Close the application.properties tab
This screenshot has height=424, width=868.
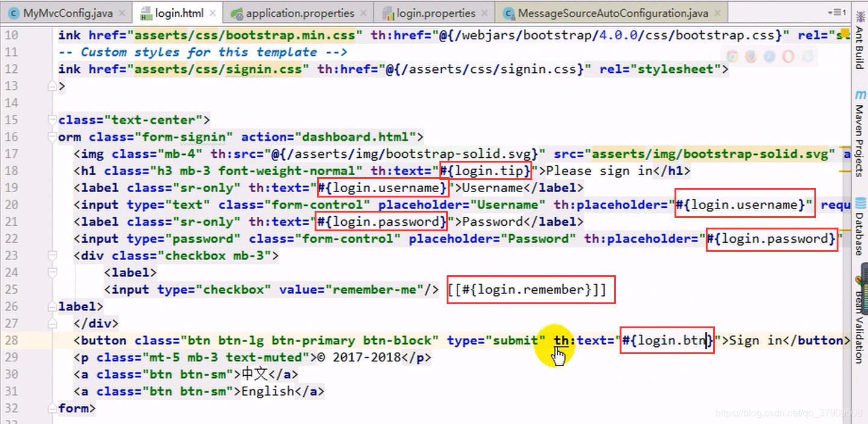click(x=365, y=13)
